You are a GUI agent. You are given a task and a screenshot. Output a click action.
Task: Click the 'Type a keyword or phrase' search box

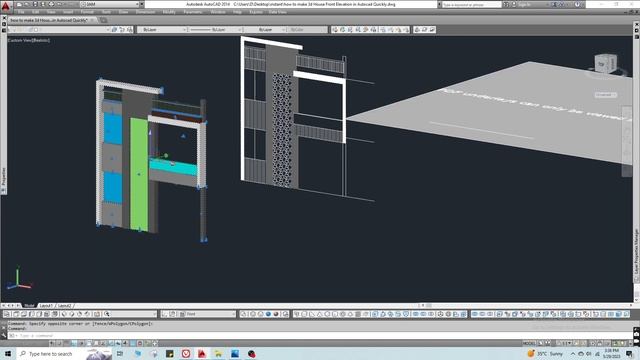[471, 4]
